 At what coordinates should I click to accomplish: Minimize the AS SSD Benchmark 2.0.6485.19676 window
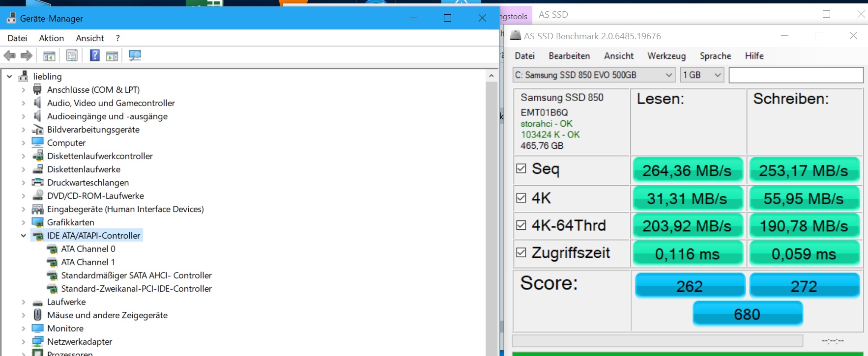[784, 36]
